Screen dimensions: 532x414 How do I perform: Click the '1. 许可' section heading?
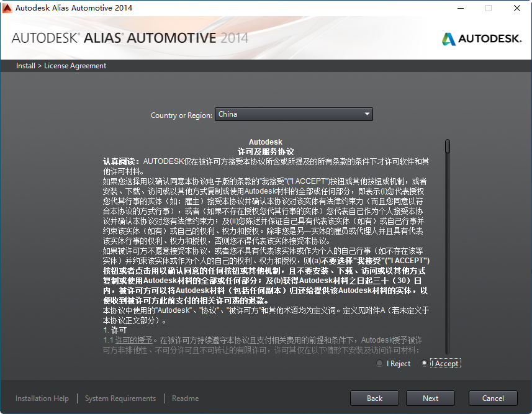pyautogui.click(x=115, y=330)
